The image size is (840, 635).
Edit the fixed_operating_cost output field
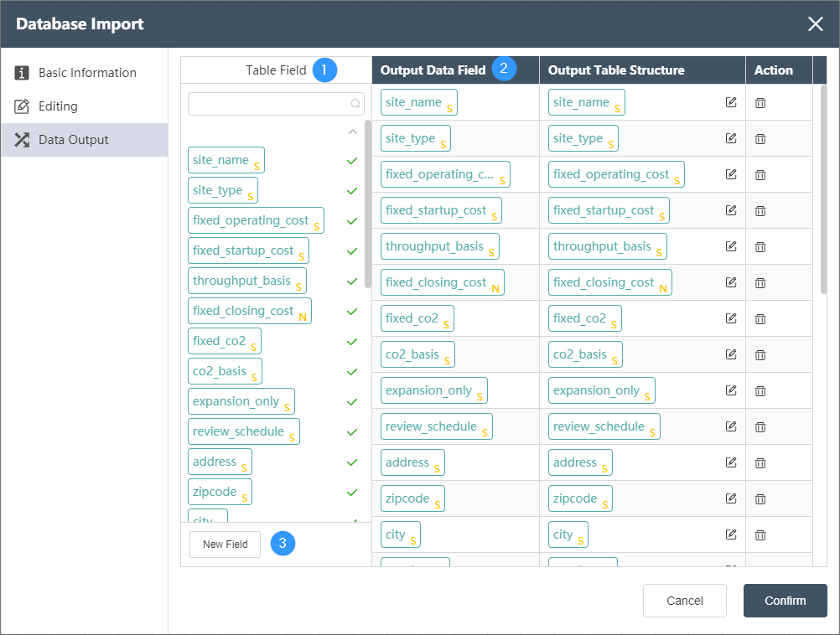[731, 174]
